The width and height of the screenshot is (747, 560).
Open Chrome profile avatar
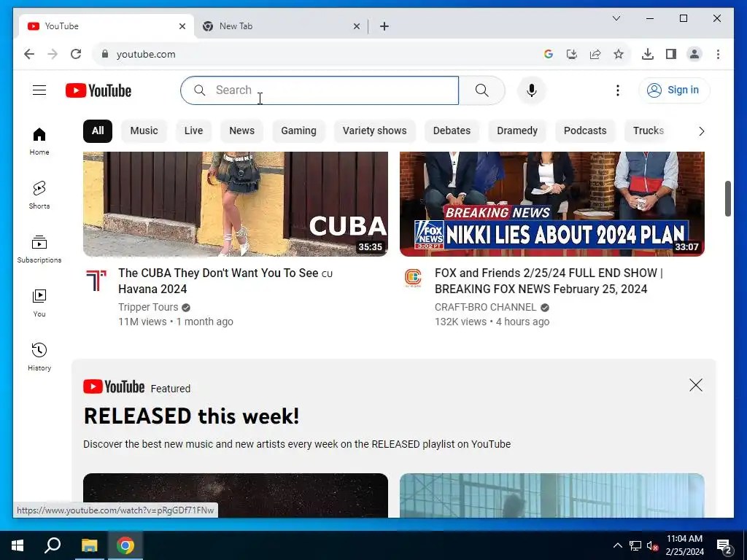pyautogui.click(x=694, y=54)
